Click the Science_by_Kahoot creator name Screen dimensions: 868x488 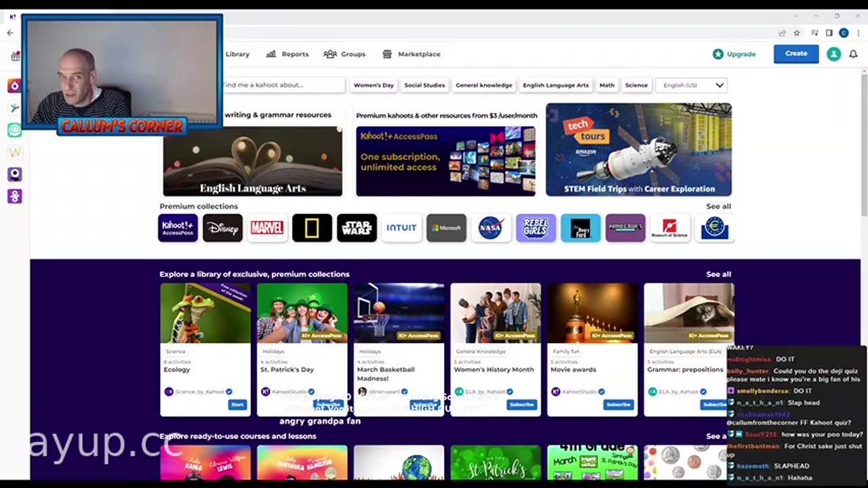(x=199, y=392)
